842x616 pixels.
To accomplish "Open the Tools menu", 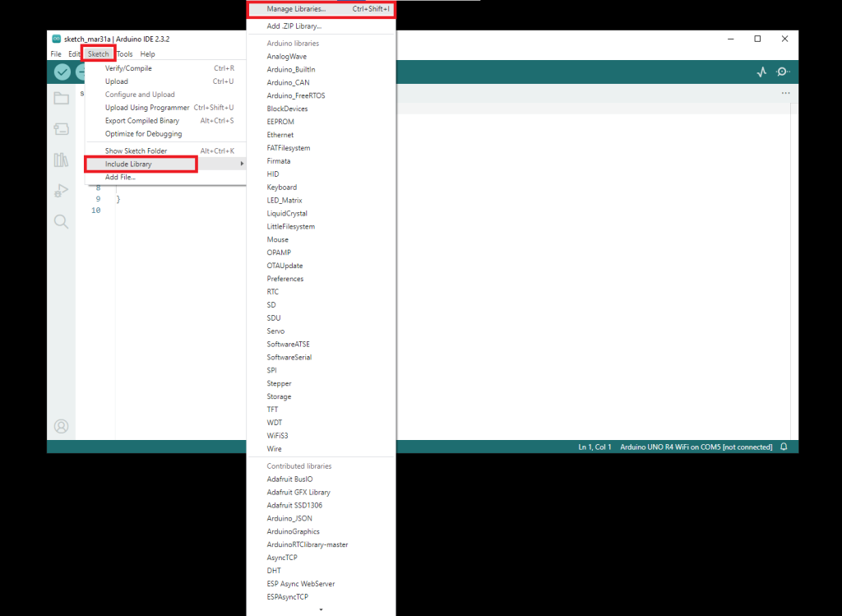I will pyautogui.click(x=124, y=54).
